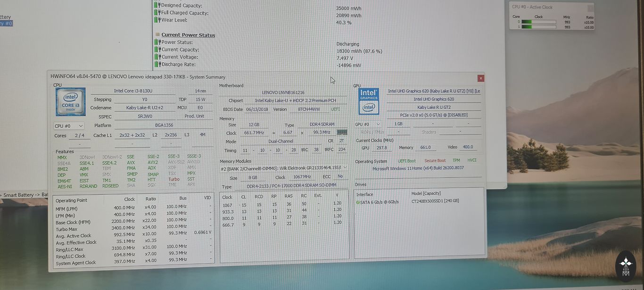Click the UEFI Boot indicator label
The width and height of the screenshot is (644, 290).
pos(406,161)
